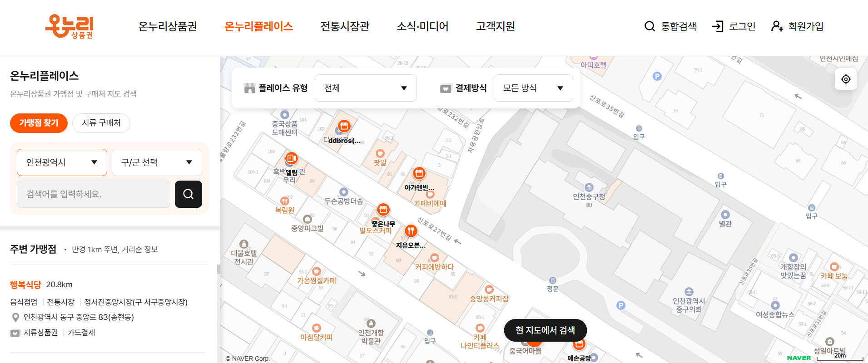Viewport: 868px width, 363px height.
Task: Click the 카페비에떼 cafe map icon
Action: 430,194
